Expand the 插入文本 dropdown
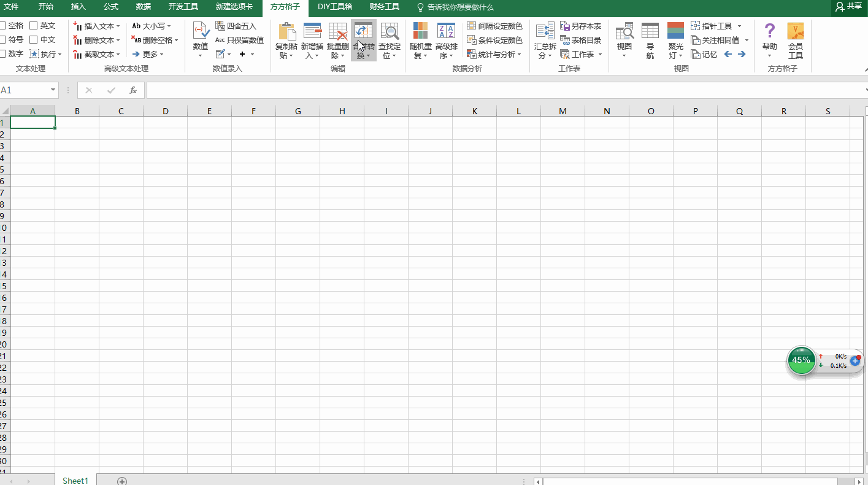This screenshot has width=868, height=485. click(118, 26)
